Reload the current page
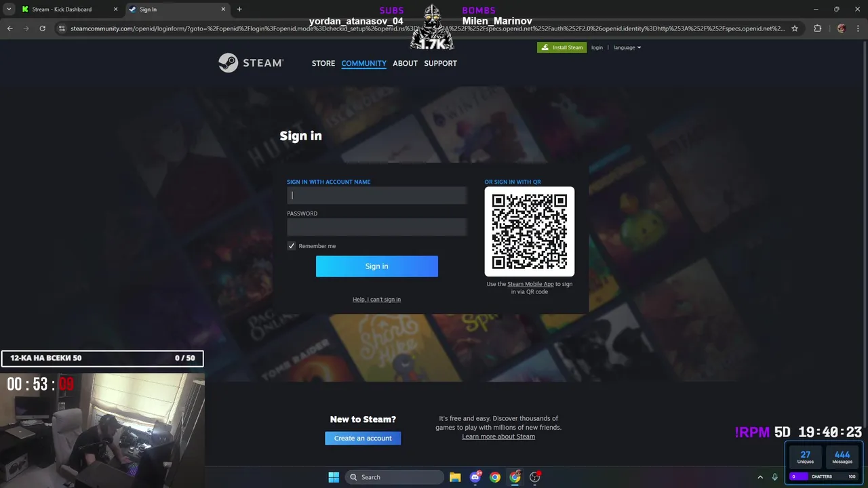This screenshot has width=868, height=488. [x=42, y=28]
